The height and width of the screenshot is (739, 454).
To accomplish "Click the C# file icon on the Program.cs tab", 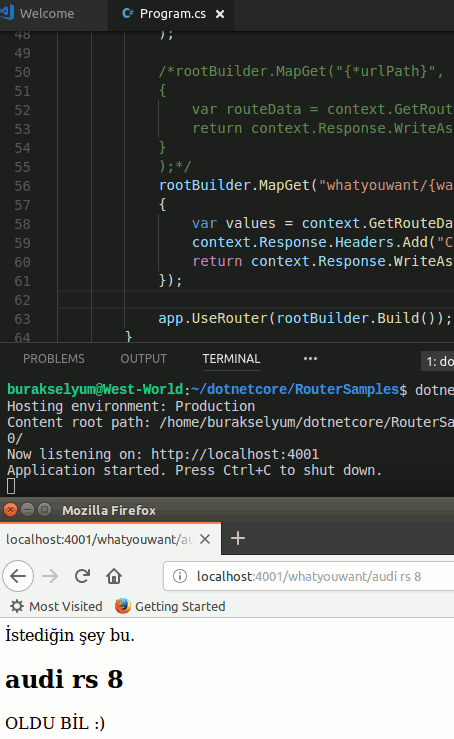I will (x=127, y=14).
